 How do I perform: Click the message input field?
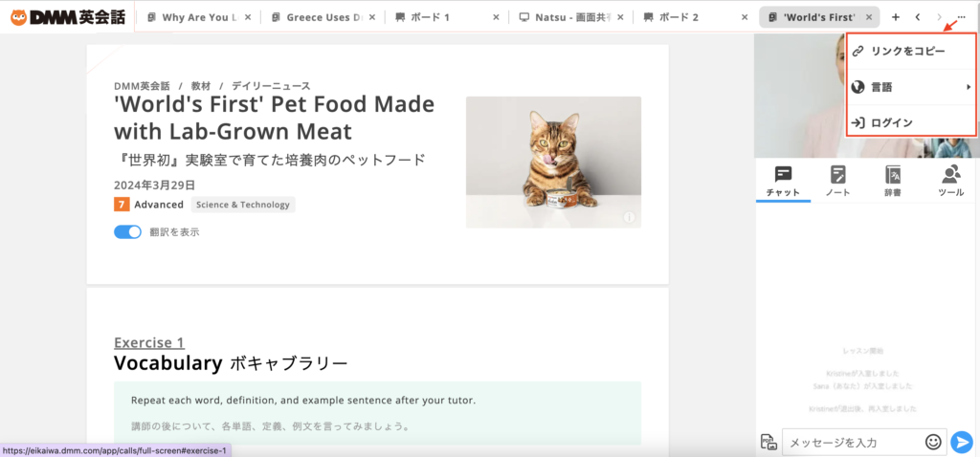pos(852,442)
